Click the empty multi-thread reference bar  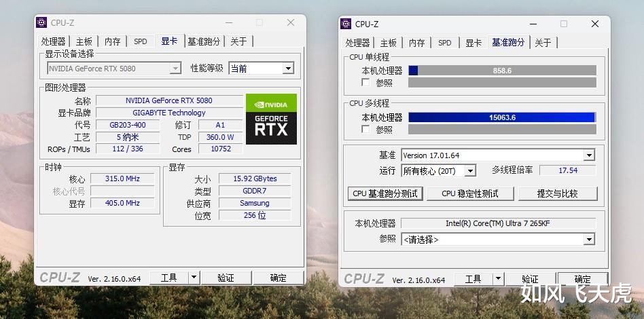(x=502, y=130)
